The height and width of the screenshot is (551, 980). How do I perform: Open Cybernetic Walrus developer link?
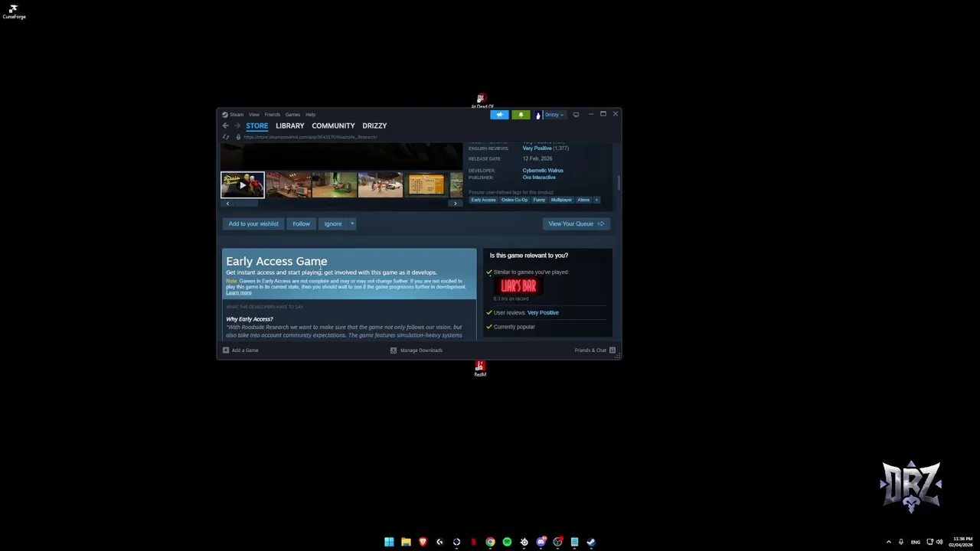point(543,171)
